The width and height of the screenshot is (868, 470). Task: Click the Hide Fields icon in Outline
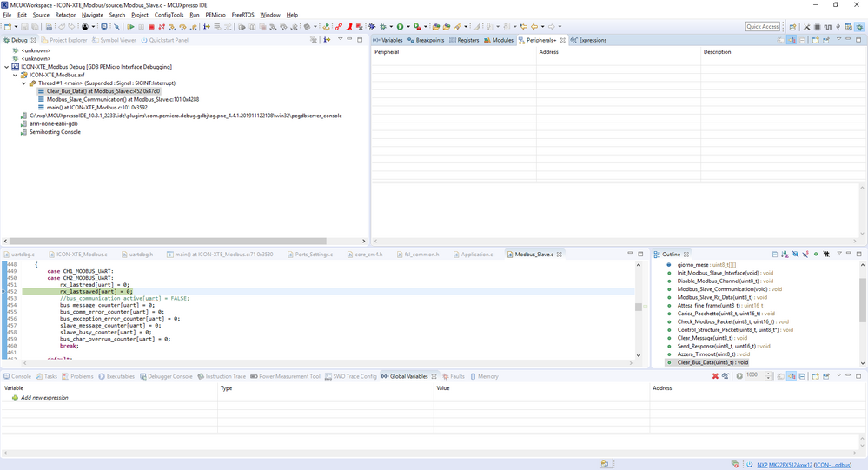click(x=796, y=254)
